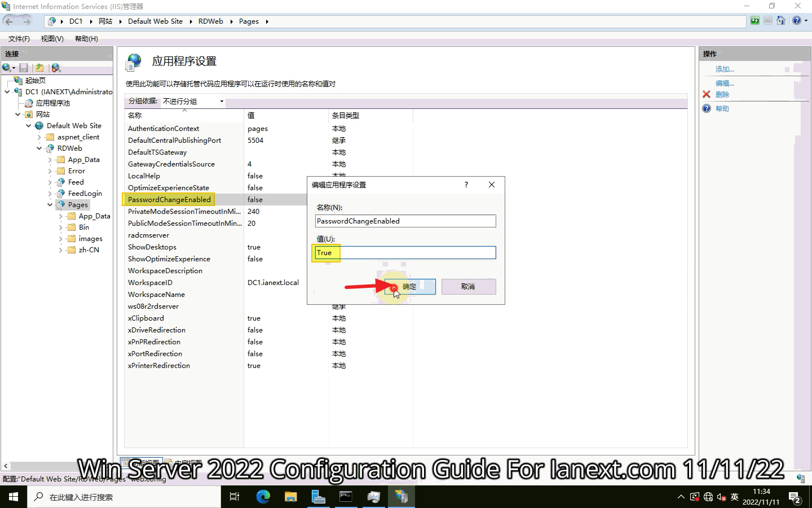The height and width of the screenshot is (508, 812).
Task: Click the 编辑... link in Actions
Action: pyautogui.click(x=725, y=83)
